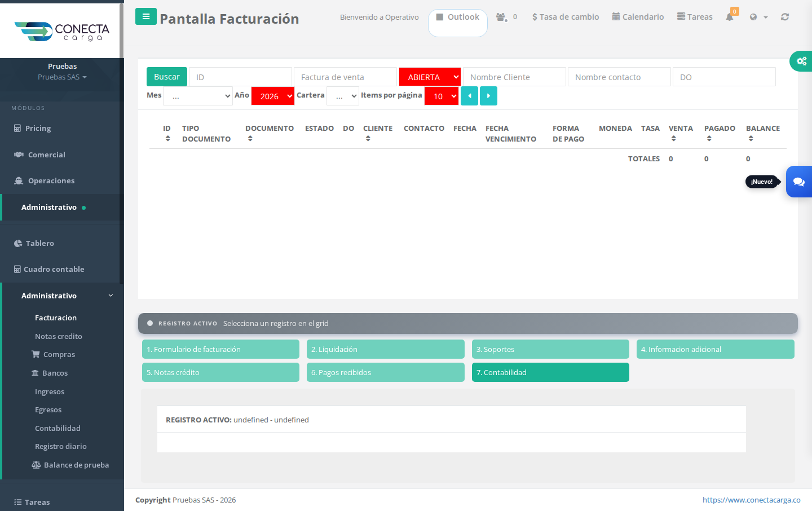Click the Buscar button

(x=167, y=77)
